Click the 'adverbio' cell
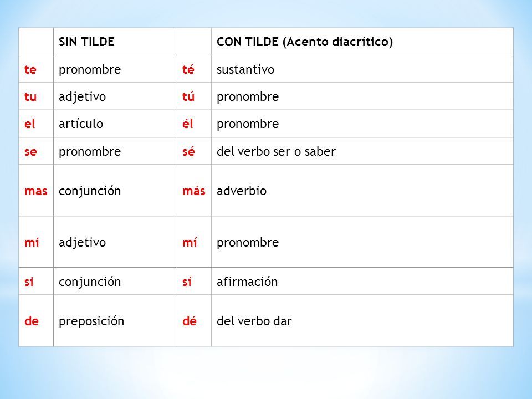 (362, 190)
